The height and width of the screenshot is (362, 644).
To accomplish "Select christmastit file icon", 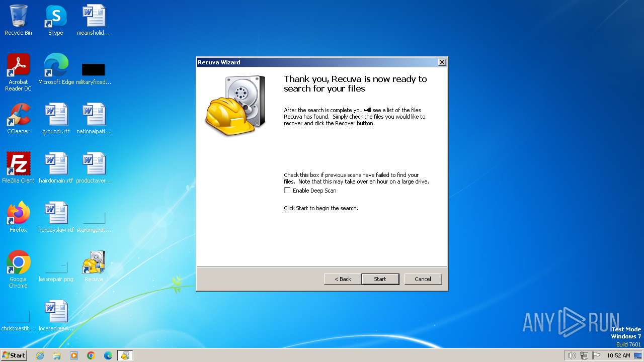I will tap(18, 321).
